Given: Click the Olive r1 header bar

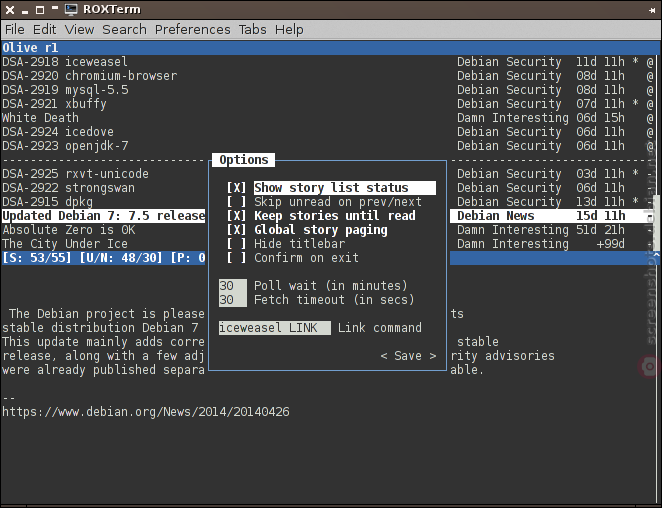Looking at the screenshot, I should [x=331, y=48].
